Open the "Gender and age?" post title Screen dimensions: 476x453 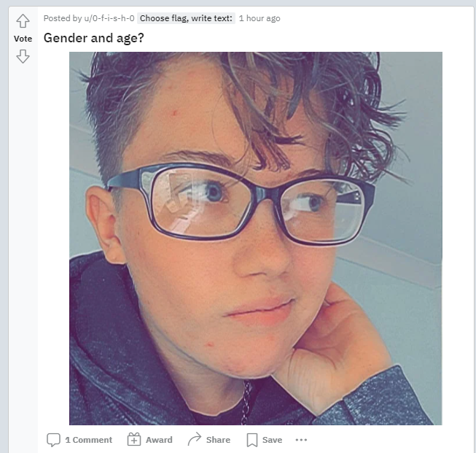[x=93, y=38]
